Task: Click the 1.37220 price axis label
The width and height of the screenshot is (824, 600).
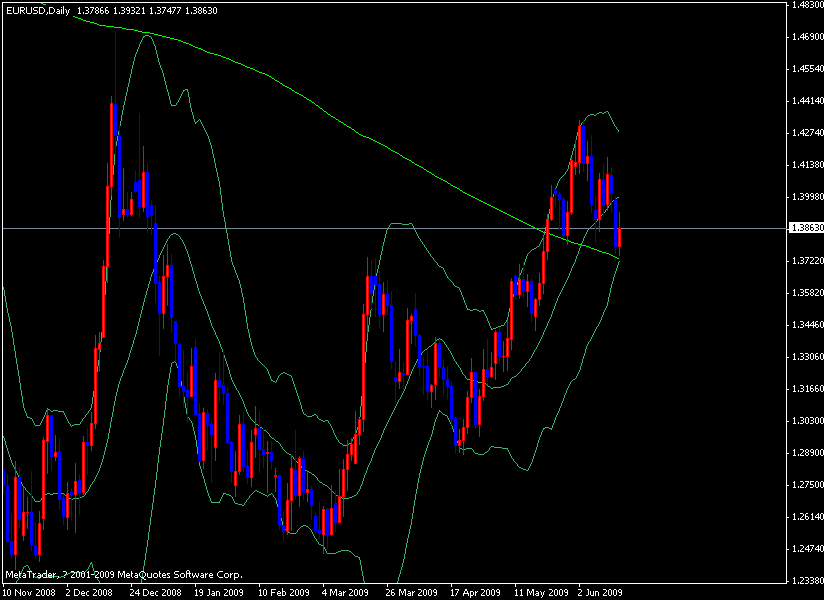Action: 807,261
